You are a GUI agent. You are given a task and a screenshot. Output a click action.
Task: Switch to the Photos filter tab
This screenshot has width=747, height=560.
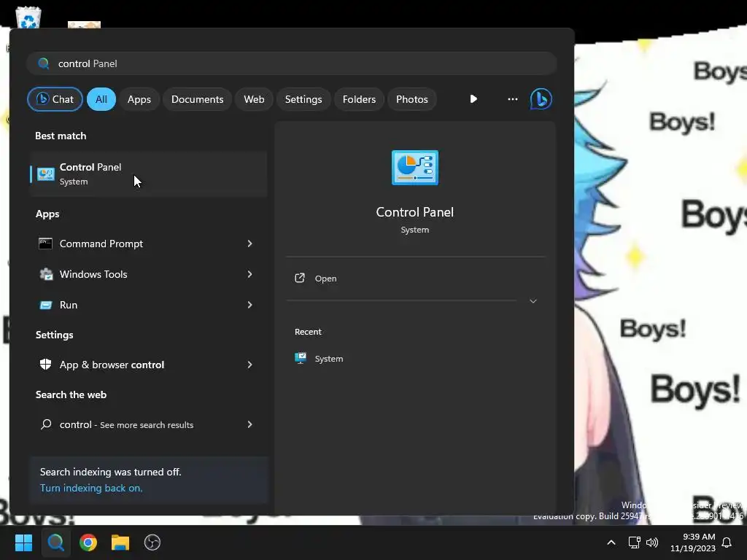click(412, 99)
